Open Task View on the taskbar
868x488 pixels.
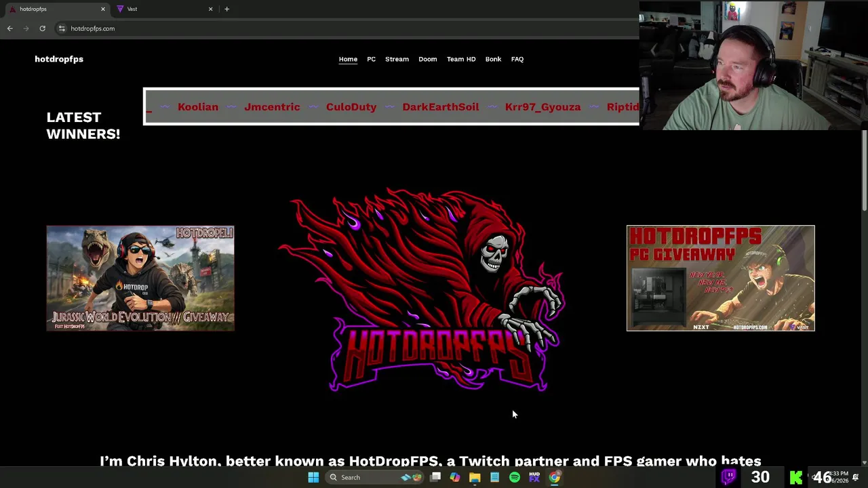click(x=435, y=477)
